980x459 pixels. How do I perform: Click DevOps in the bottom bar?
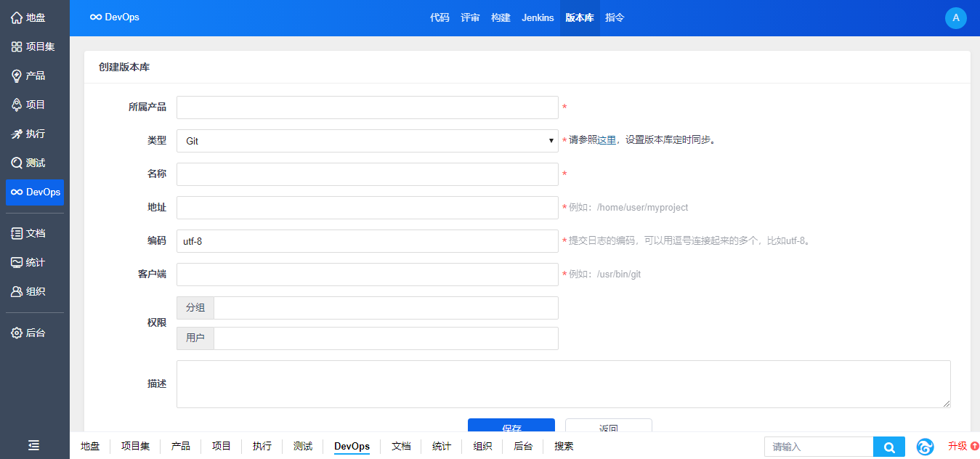352,446
